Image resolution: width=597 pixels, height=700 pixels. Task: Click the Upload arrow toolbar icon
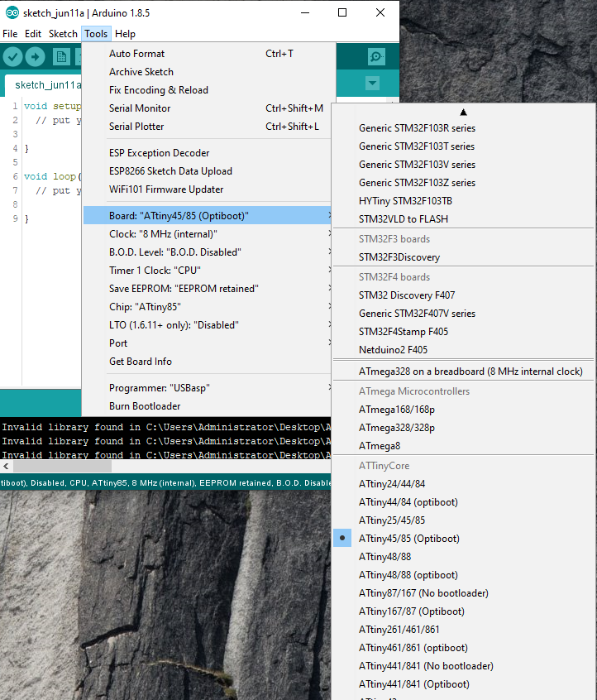pos(36,57)
